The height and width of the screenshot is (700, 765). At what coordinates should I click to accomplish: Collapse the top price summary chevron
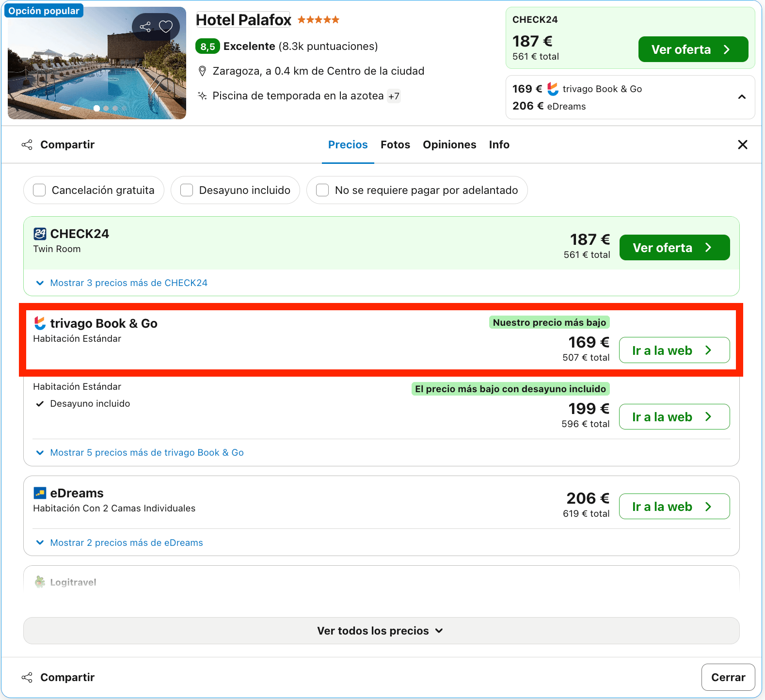pos(742,97)
